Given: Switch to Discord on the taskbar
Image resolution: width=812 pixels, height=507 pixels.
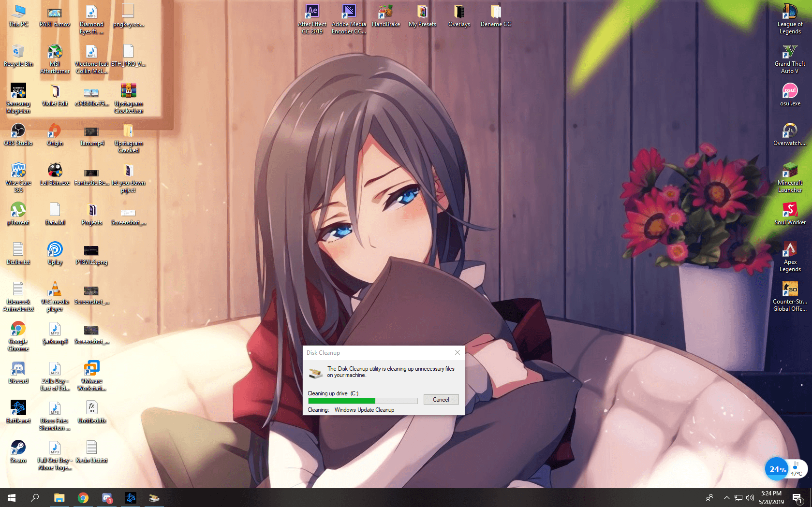Looking at the screenshot, I should (x=107, y=497).
